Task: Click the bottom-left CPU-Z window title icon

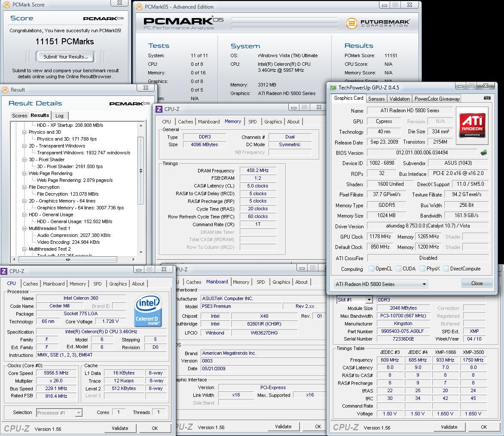Action: pyautogui.click(x=4, y=271)
